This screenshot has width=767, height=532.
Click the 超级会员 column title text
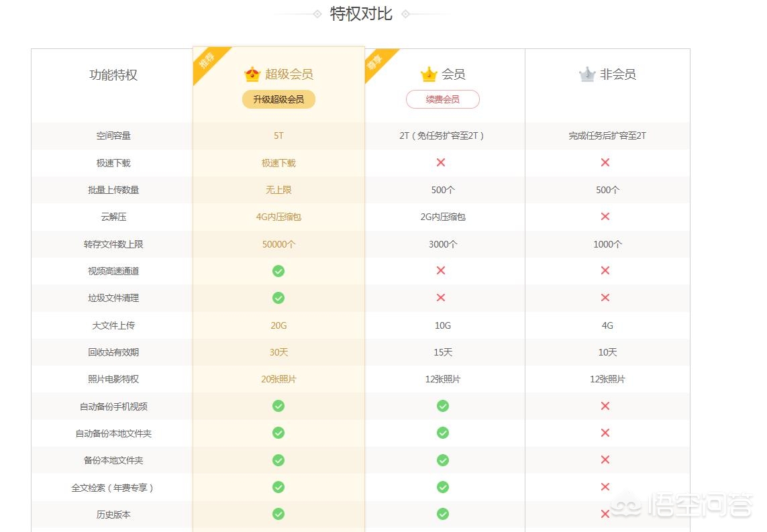[x=289, y=74]
